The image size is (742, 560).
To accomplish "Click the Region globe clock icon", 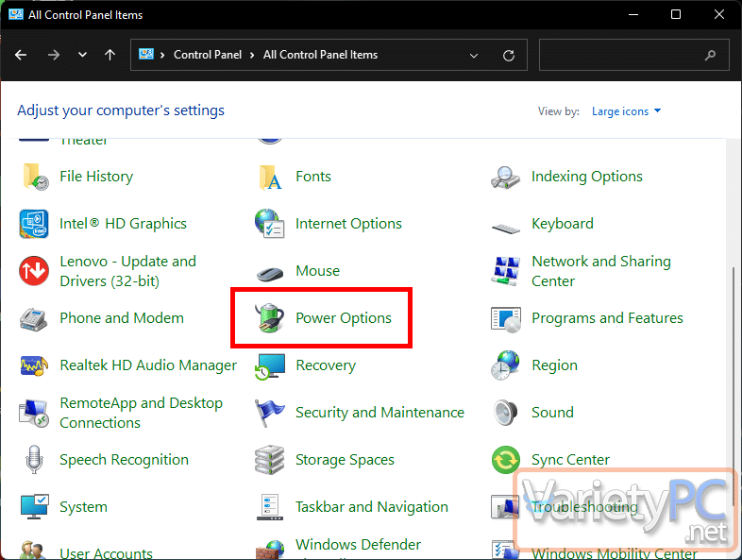I will pos(505,365).
